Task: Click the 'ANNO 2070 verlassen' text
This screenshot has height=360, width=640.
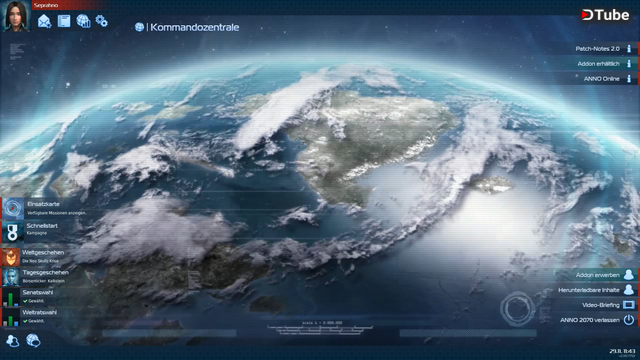Action: (x=589, y=320)
